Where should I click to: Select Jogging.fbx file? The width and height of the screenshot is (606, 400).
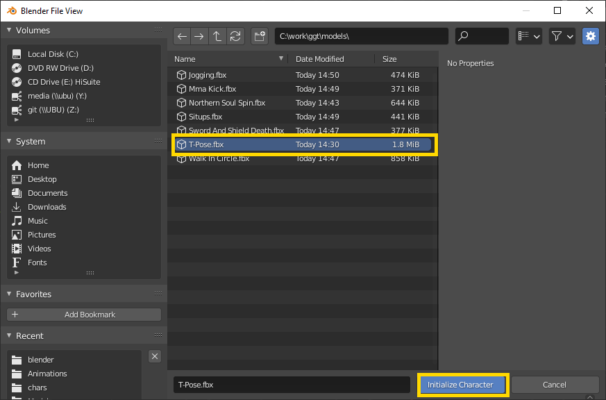point(303,75)
